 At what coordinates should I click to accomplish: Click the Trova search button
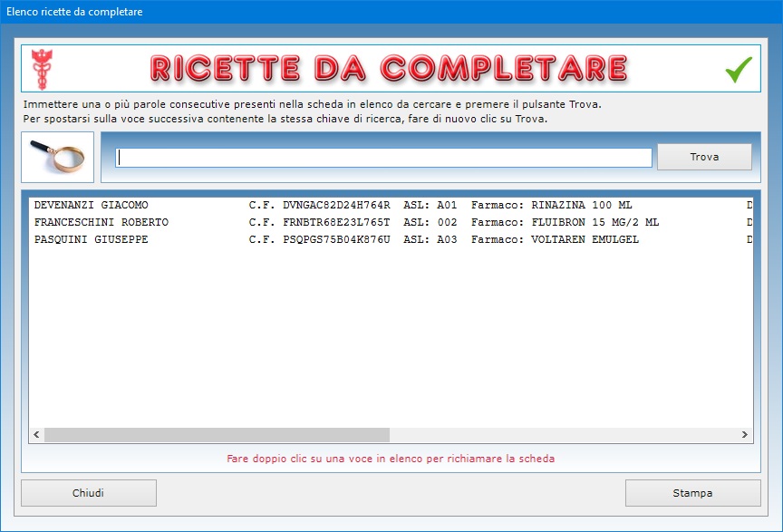704,157
